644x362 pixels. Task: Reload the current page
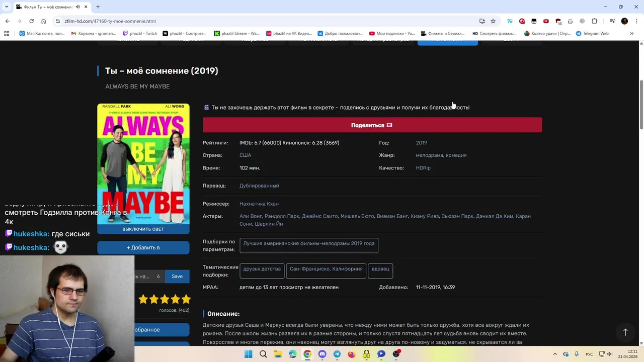[x=31, y=21]
